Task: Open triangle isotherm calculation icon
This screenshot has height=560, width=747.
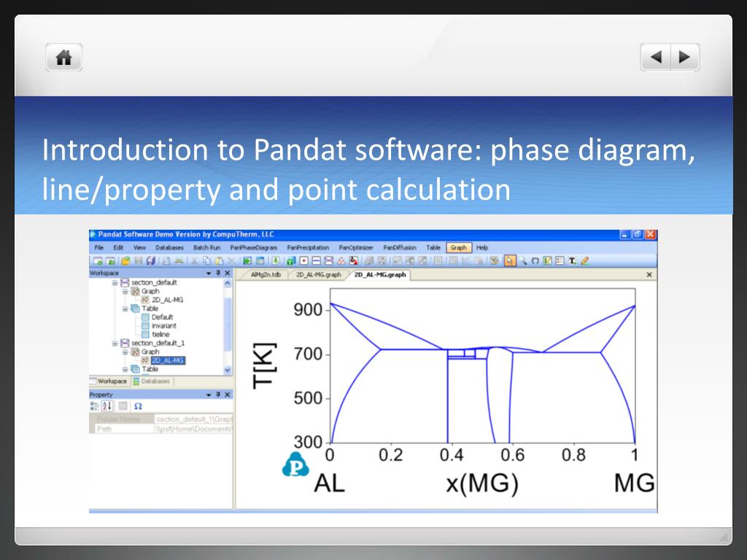Action: (x=341, y=260)
